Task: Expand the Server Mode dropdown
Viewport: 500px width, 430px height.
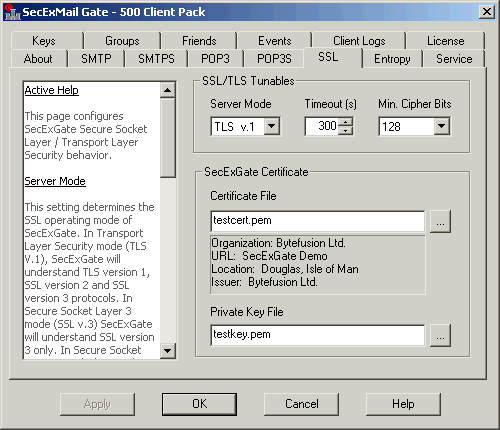Action: 272,126
